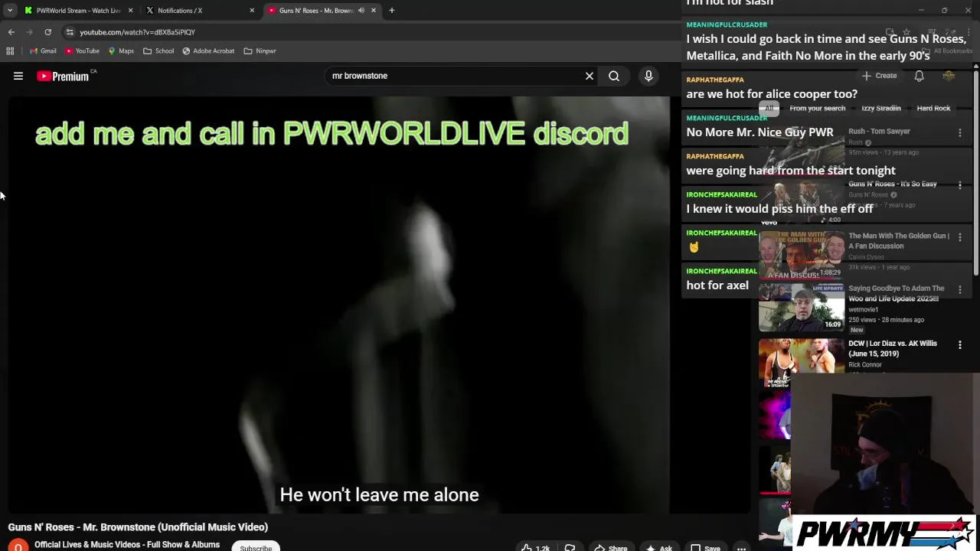The height and width of the screenshot is (551, 980).
Task: Open YouTube bookmark
Action: tap(82, 51)
